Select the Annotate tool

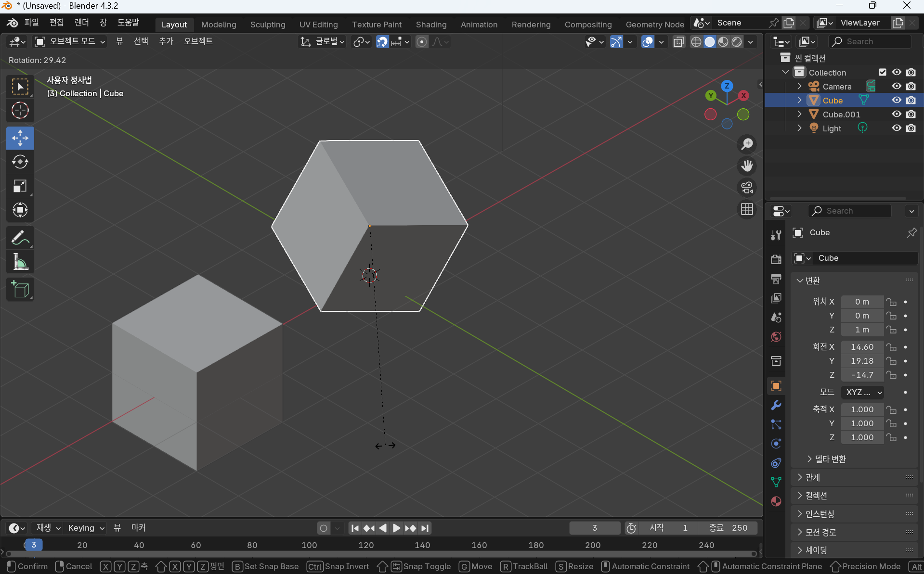click(x=20, y=238)
